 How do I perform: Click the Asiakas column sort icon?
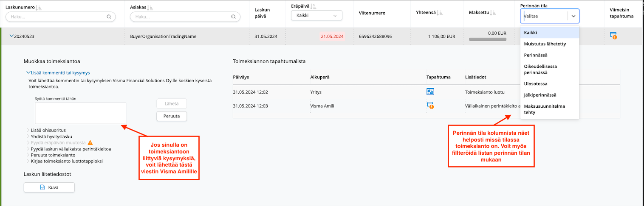150,7
